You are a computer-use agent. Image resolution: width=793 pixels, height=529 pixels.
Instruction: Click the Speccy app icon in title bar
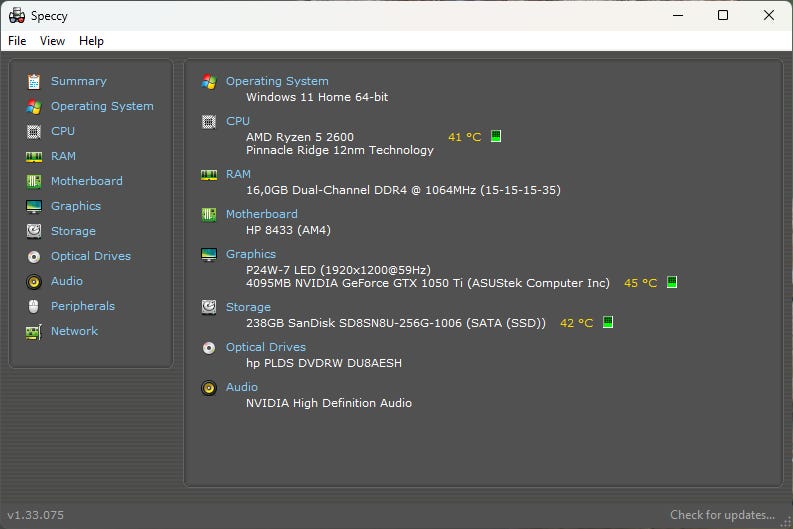(17, 16)
